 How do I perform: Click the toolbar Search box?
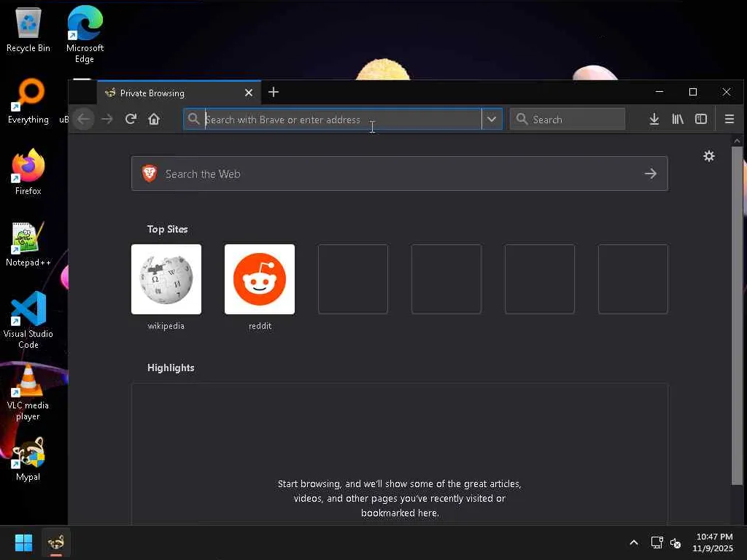click(x=567, y=119)
